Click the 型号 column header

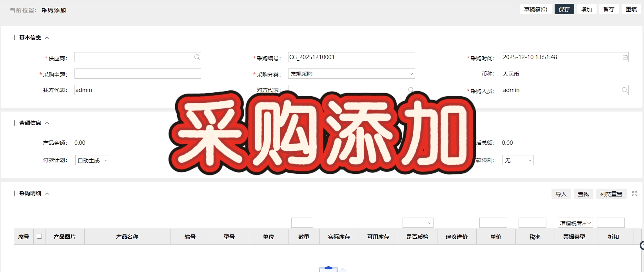[229, 237]
